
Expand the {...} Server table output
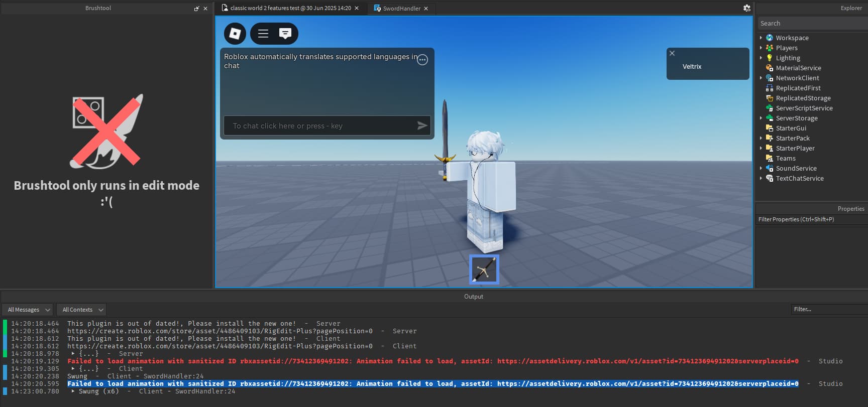point(73,353)
